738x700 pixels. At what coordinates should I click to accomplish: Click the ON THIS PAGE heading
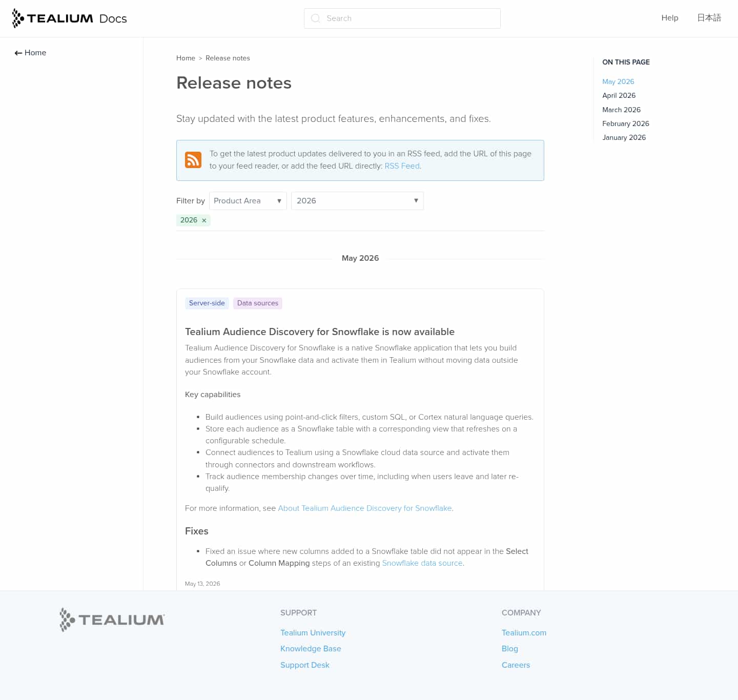point(626,62)
